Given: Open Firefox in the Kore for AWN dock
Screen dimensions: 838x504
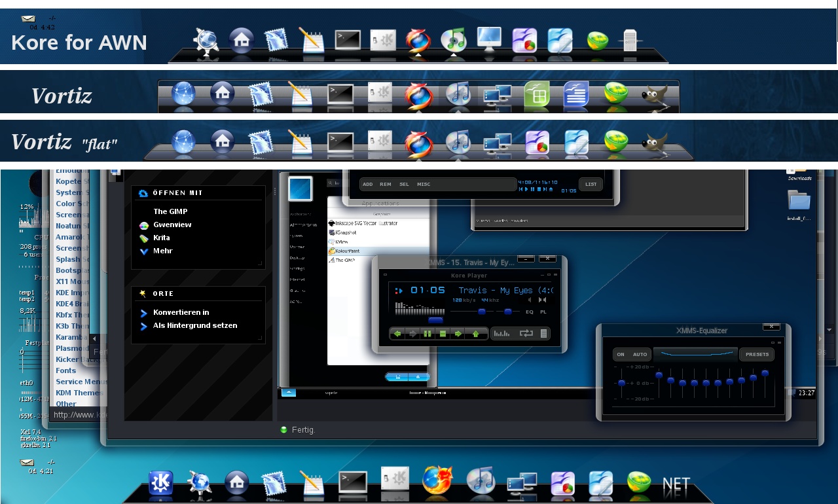Looking at the screenshot, I should pos(418,41).
